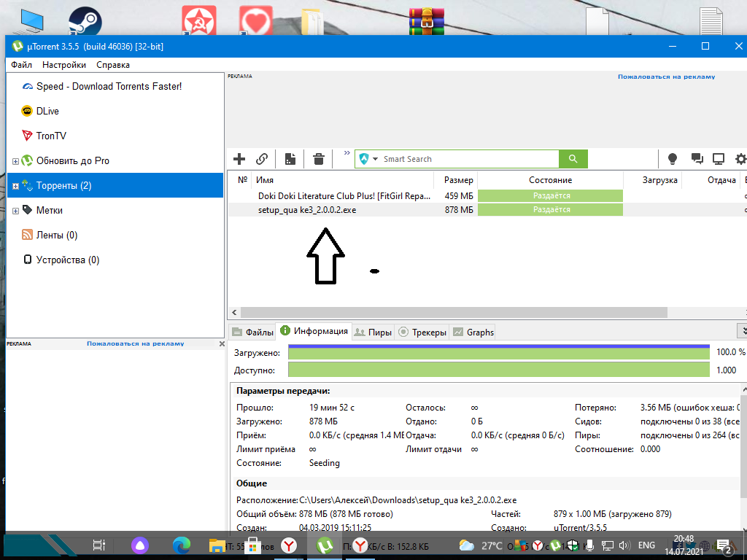Open WinRAR archive on desktop
The height and width of the screenshot is (560, 747).
[426, 20]
